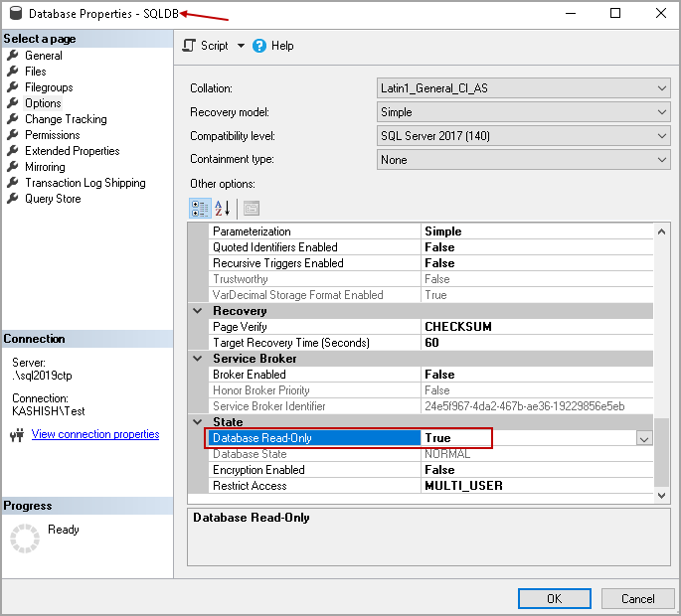
Task: Click the database icon in title bar
Action: 14,14
